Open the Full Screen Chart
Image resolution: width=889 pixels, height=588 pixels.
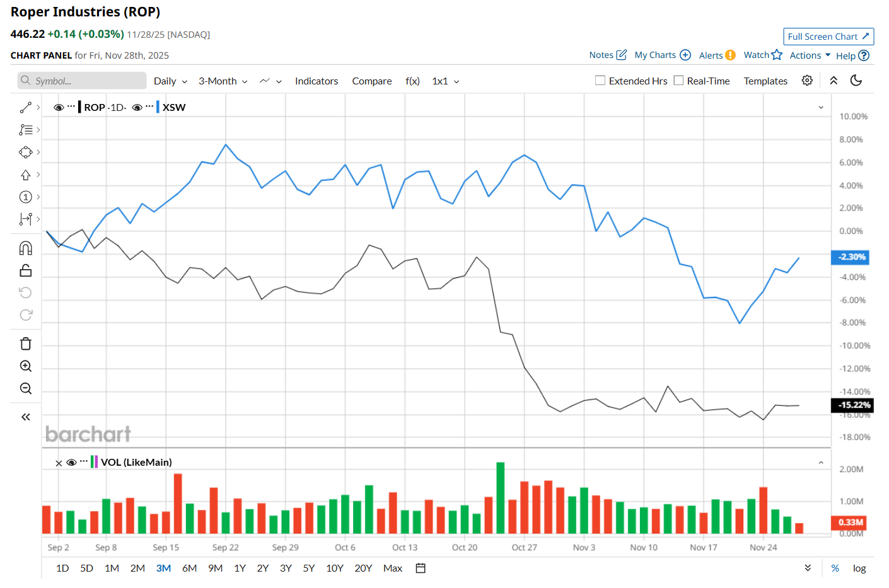[828, 37]
